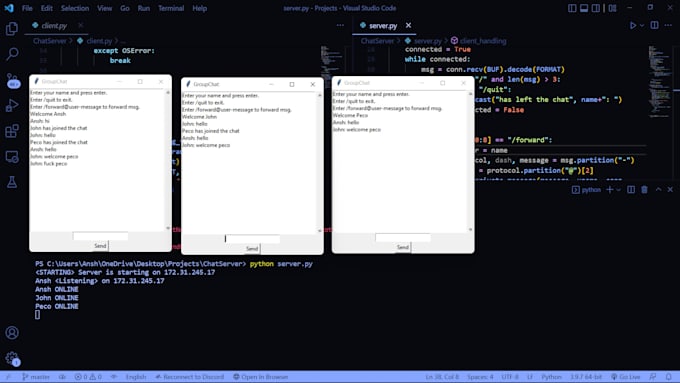
Task: Open the Edit menu
Action: pos(46,8)
